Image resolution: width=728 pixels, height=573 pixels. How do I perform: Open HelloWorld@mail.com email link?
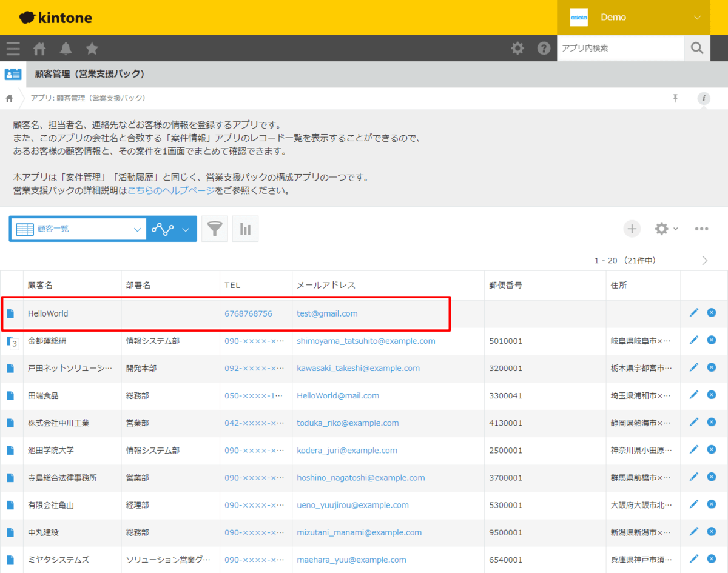tap(338, 395)
